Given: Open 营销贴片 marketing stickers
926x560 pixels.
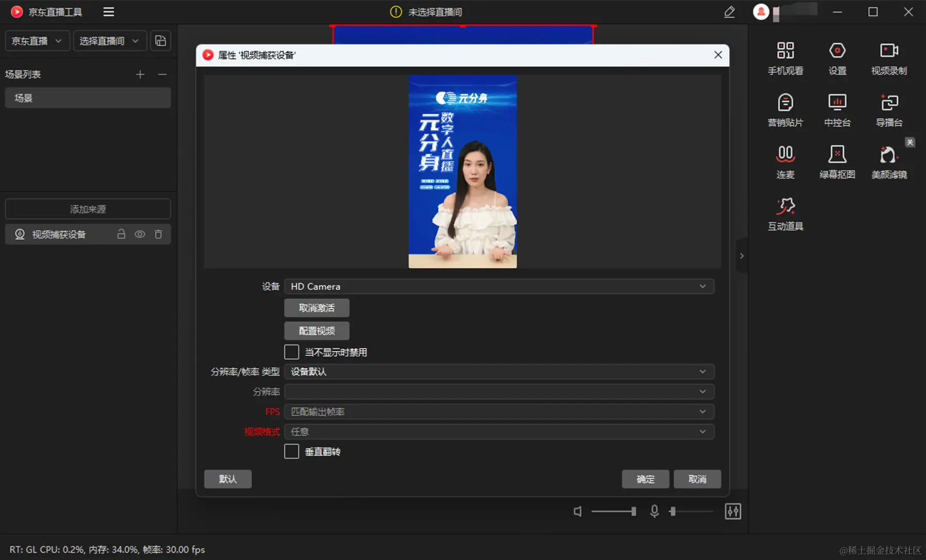Looking at the screenshot, I should coord(785,110).
